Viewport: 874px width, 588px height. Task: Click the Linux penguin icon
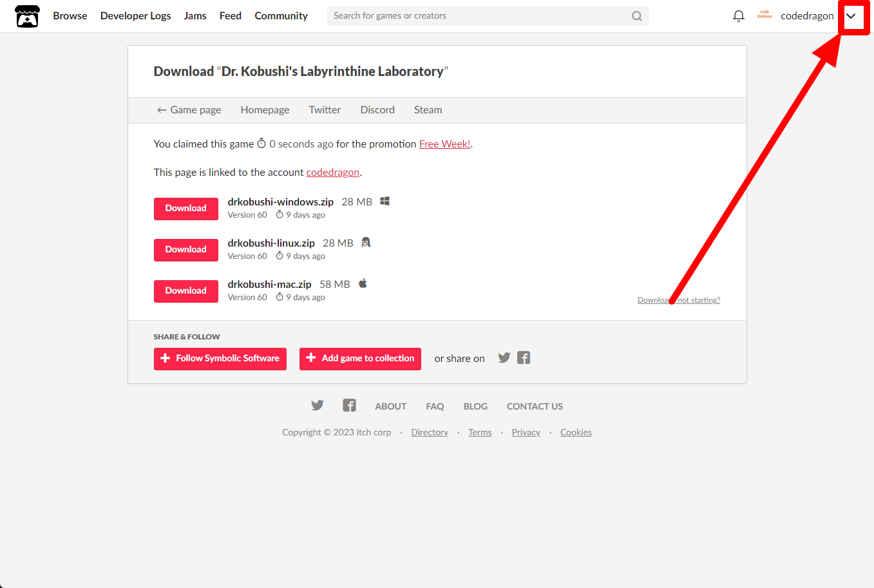(366, 242)
